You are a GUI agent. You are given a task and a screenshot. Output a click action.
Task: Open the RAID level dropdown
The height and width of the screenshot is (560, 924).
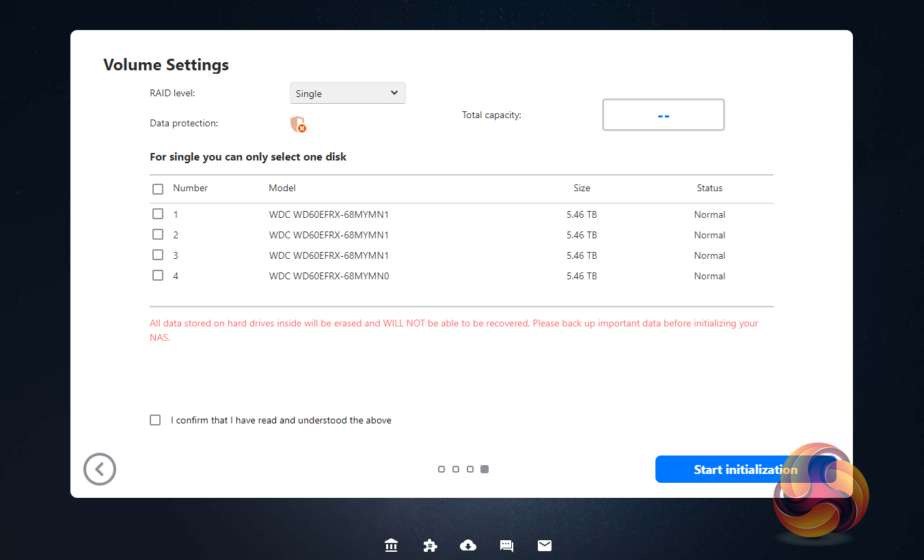tap(347, 94)
